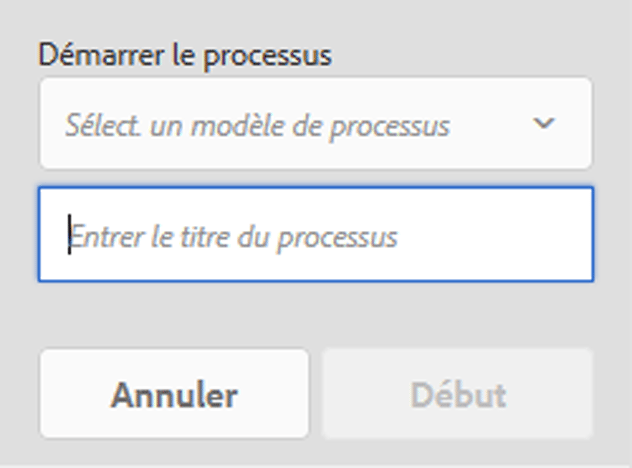Click the heading above the model dropdown

(x=185, y=55)
